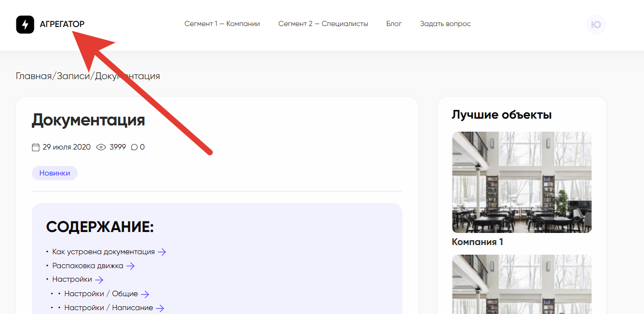
Task: Open "Задать вопрос" in the navigation
Action: tap(445, 24)
